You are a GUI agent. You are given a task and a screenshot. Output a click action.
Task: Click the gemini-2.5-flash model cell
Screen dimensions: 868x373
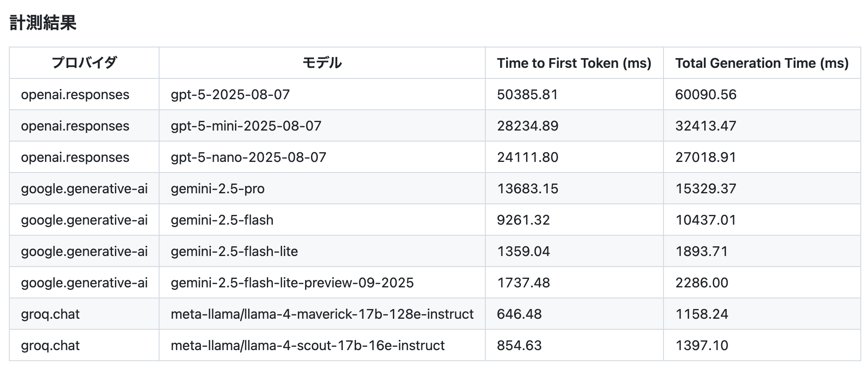(x=222, y=220)
